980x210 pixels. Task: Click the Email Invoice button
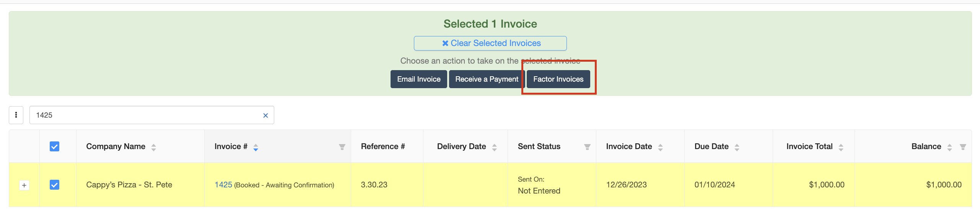click(418, 79)
